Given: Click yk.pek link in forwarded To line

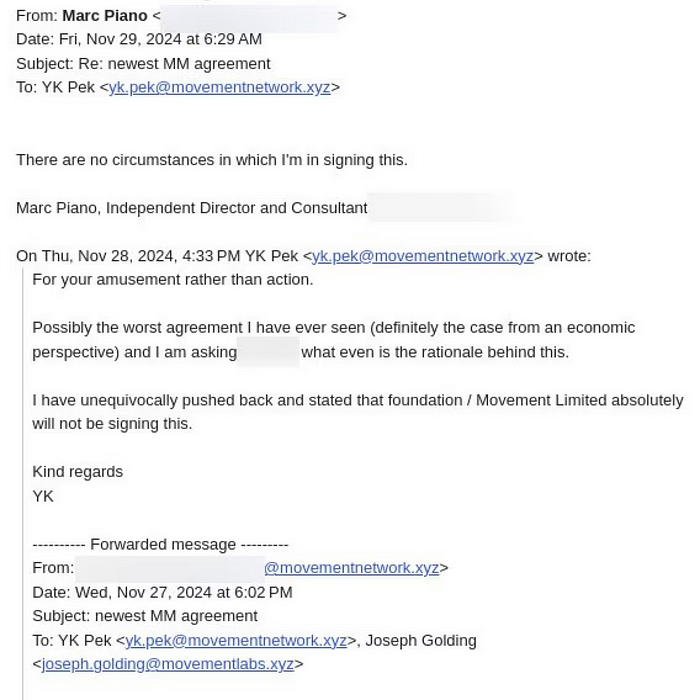Looking at the screenshot, I should [x=236, y=641].
